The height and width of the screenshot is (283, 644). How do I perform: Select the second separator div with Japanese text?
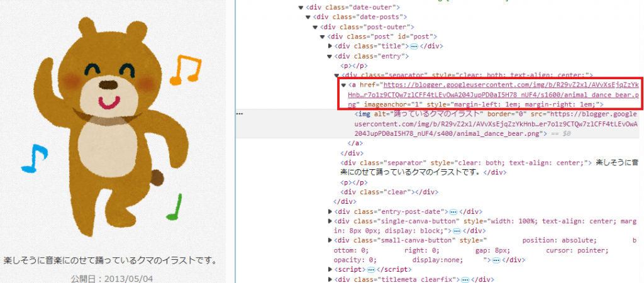[489, 167]
